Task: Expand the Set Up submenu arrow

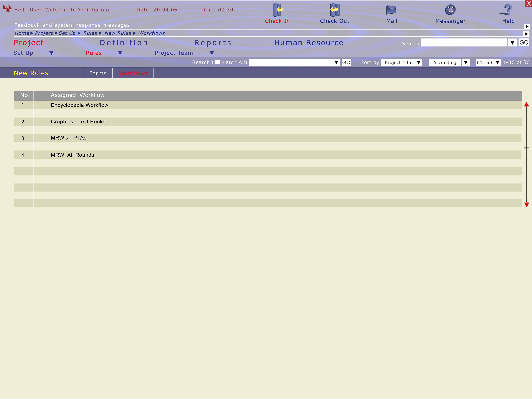Action: point(51,53)
